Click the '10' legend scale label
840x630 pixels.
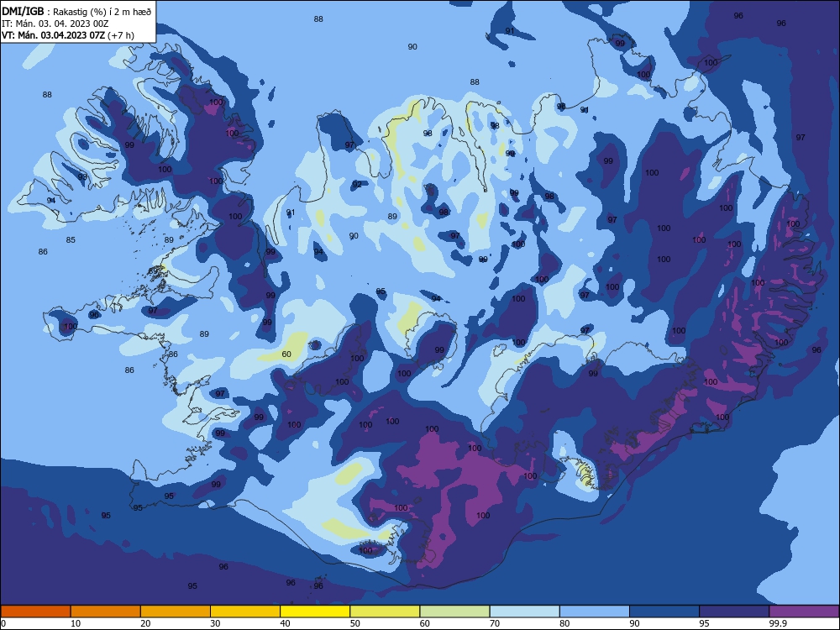pyautogui.click(x=76, y=623)
